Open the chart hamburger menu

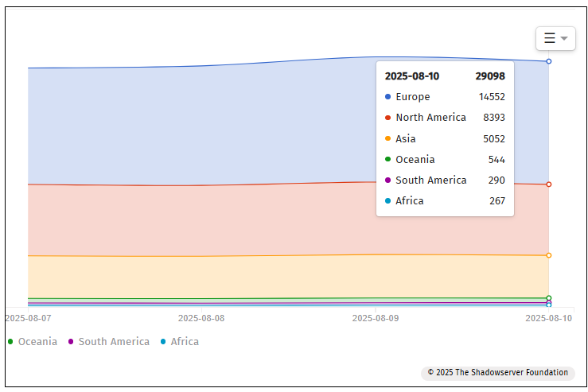(x=555, y=38)
